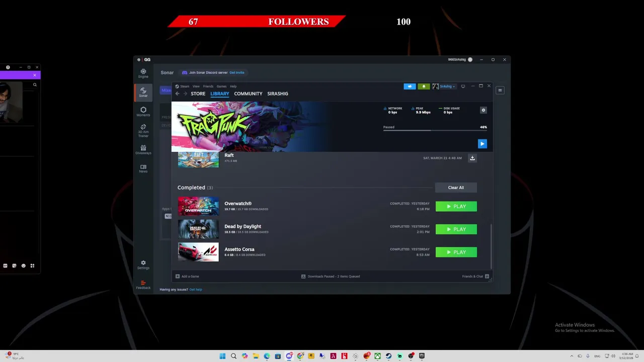Click the plus icon next to Add a Game
Image resolution: width=644 pixels, height=362 pixels.
coord(177,276)
